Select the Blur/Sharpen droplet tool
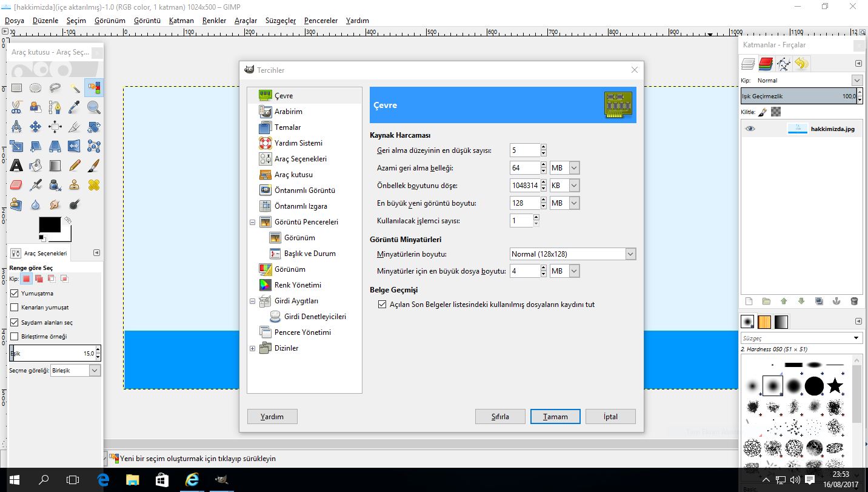This screenshot has width=868, height=492. click(36, 204)
